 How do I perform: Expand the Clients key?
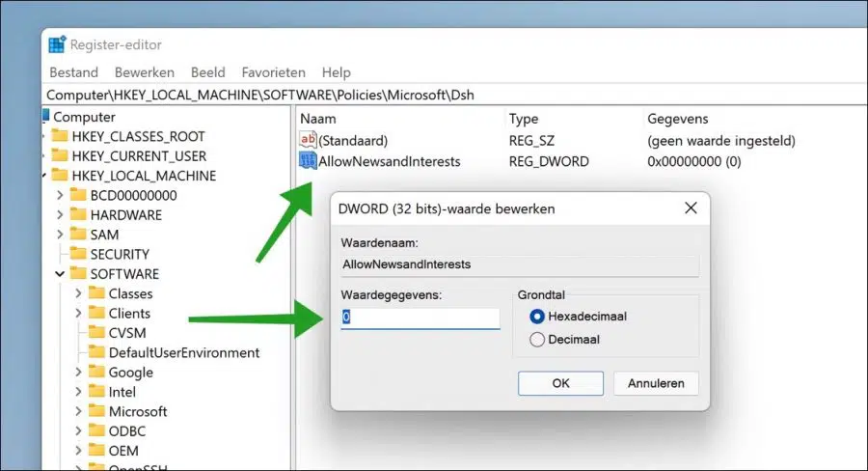point(78,313)
